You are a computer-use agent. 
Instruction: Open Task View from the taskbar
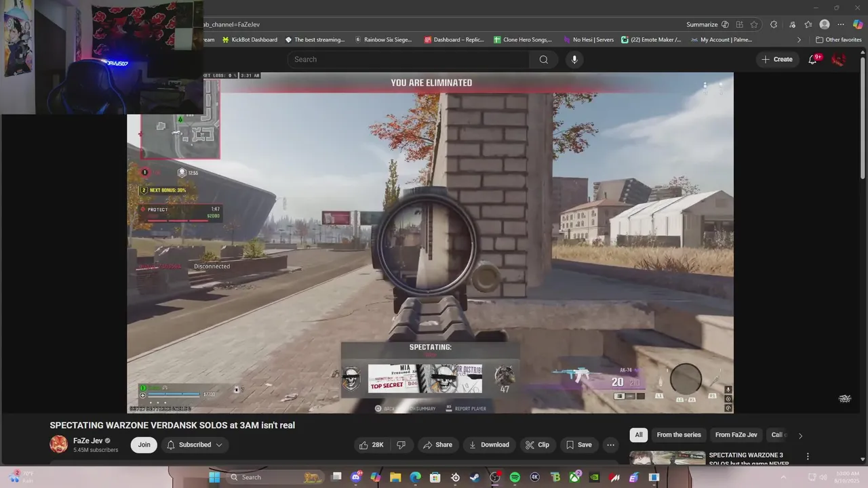tap(337, 477)
